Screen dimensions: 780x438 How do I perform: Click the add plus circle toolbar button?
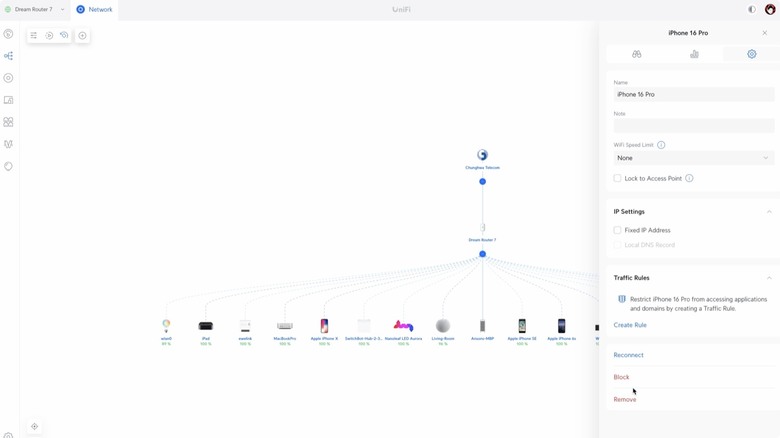[x=83, y=35]
